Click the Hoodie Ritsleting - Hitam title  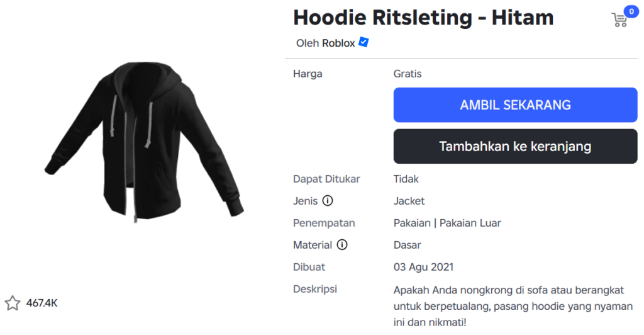click(x=423, y=18)
